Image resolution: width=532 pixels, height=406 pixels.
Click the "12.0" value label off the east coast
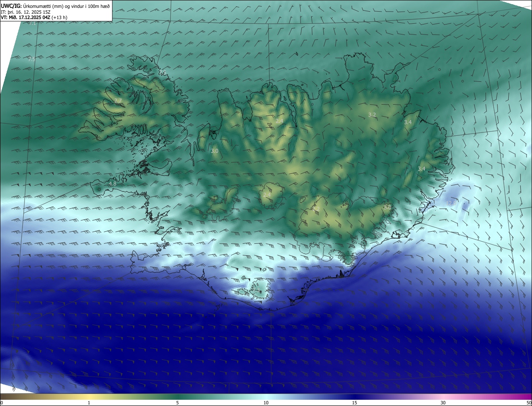click(451, 203)
